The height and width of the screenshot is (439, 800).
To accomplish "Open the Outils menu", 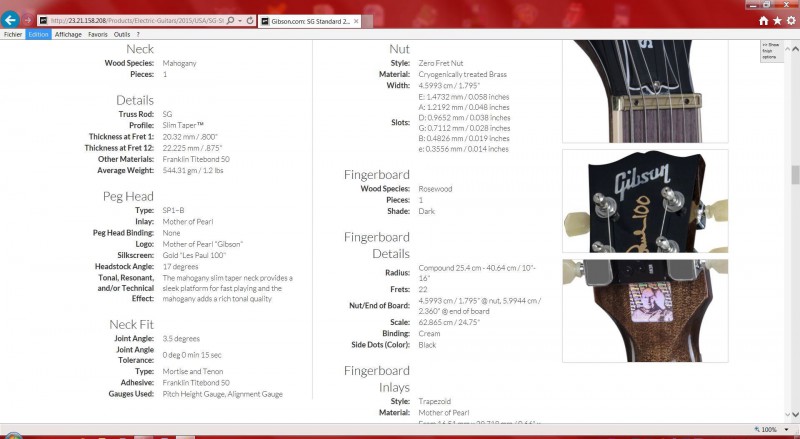I will click(122, 34).
